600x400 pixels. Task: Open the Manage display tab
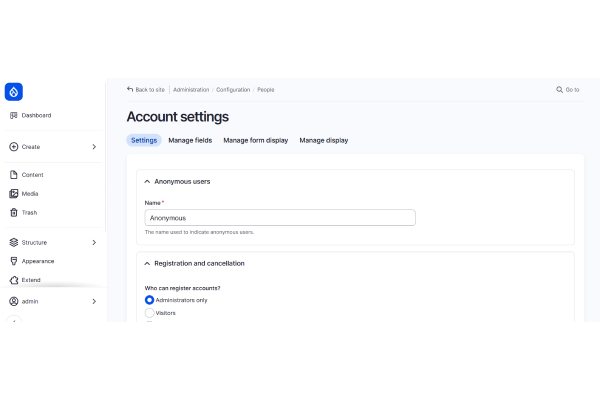coord(324,140)
